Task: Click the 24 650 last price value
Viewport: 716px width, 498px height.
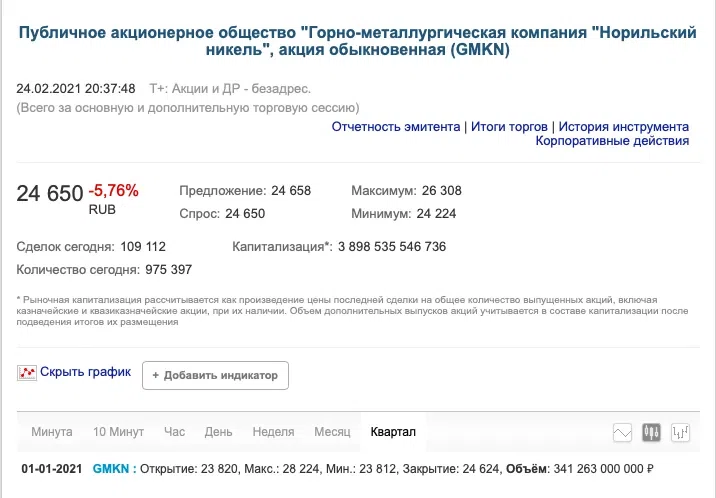Action: click(49, 193)
